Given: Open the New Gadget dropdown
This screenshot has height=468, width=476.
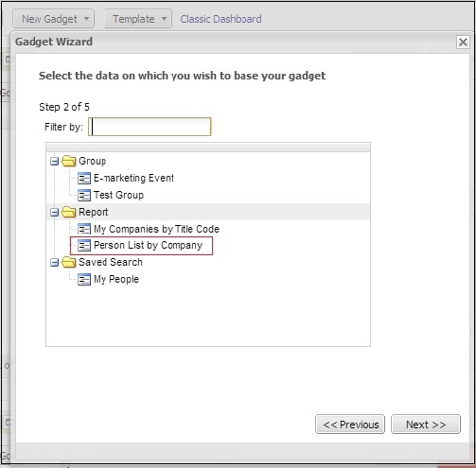Looking at the screenshot, I should (53, 19).
